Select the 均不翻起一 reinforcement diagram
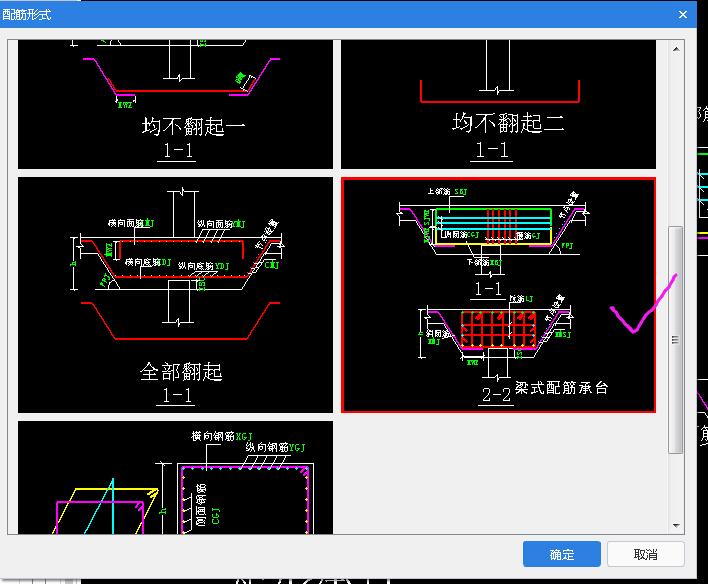Viewport: 708px width, 584px height. tap(175, 104)
